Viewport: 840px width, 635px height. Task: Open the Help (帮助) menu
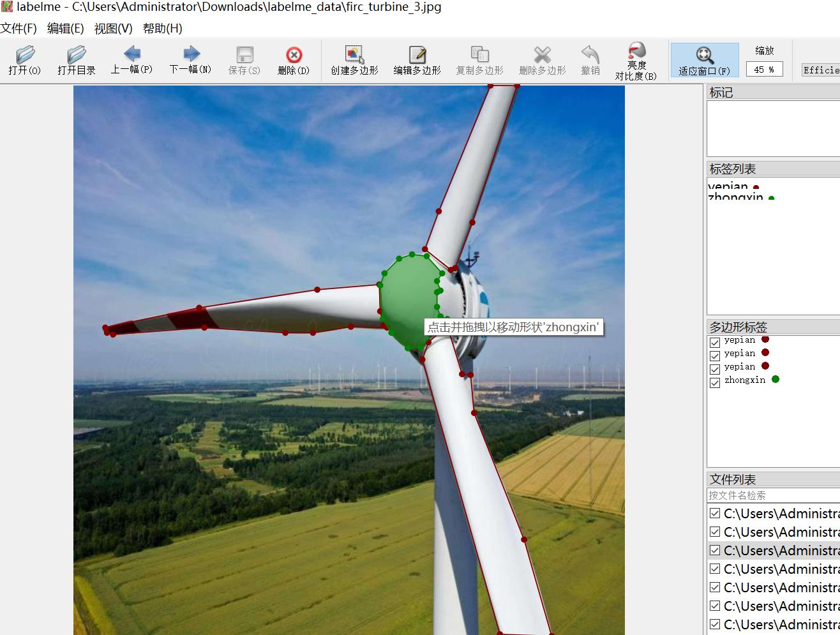pos(162,29)
